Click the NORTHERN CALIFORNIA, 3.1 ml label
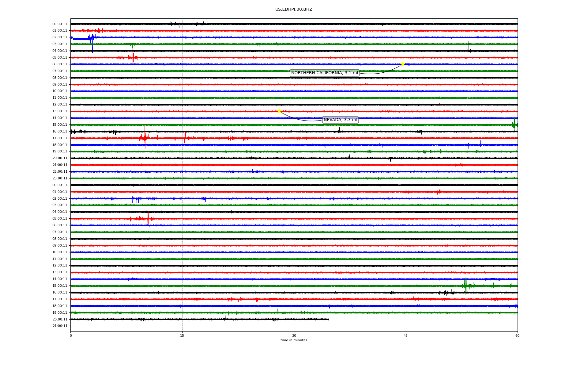Viewport: 588px width, 368px height. point(324,73)
